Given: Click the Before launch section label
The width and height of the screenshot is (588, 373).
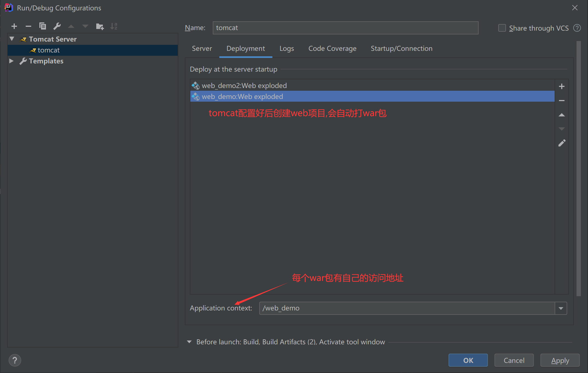Looking at the screenshot, I should coord(290,342).
